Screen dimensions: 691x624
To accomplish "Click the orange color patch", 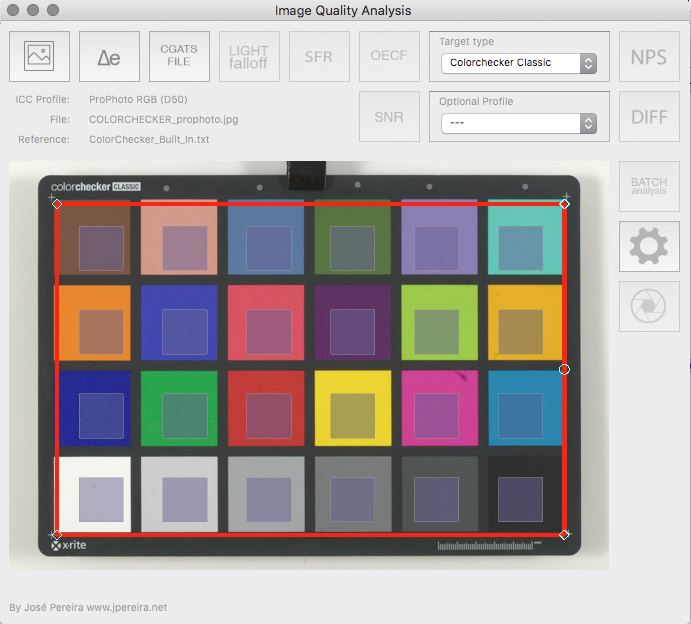I will coord(93,323).
